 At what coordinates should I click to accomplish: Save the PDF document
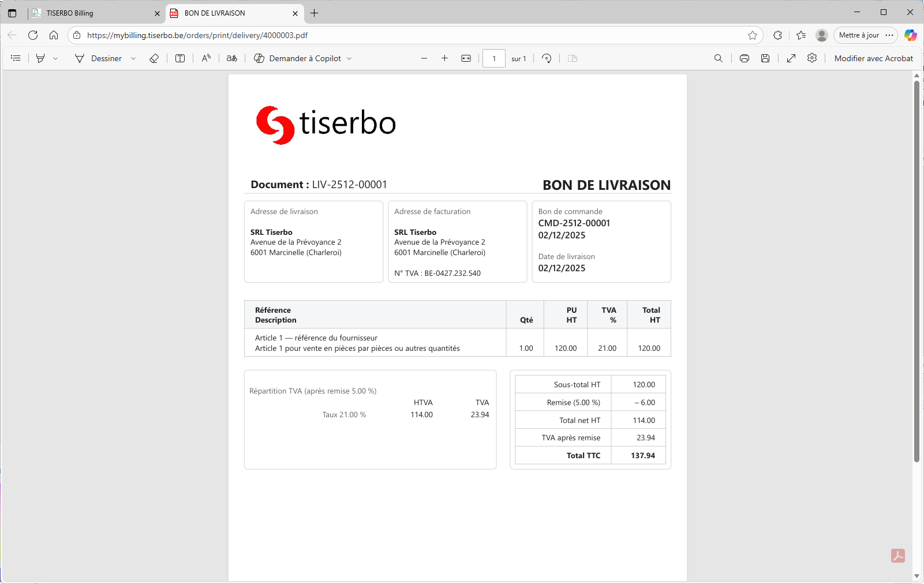tap(765, 58)
